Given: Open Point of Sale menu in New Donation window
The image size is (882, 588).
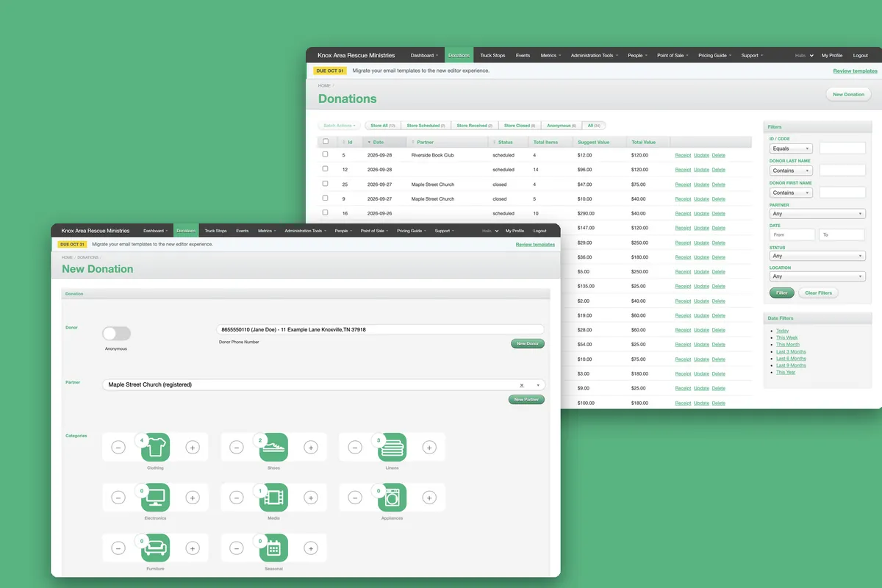Looking at the screenshot, I should click(x=373, y=231).
